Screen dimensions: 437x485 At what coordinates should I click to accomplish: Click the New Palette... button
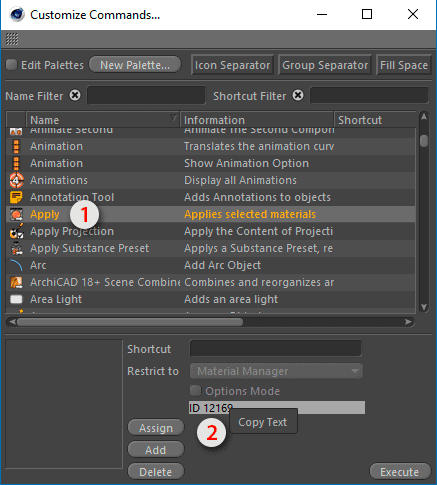tap(135, 65)
